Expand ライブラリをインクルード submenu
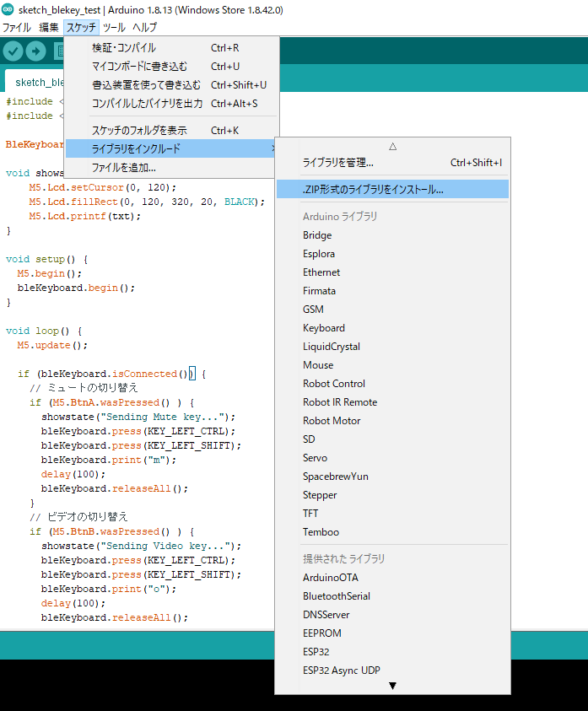 coord(171,148)
